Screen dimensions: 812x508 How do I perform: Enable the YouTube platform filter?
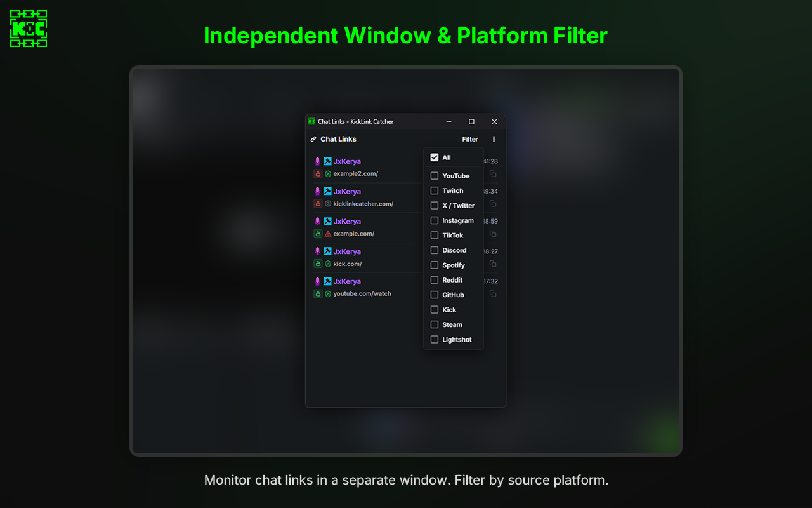[435, 176]
